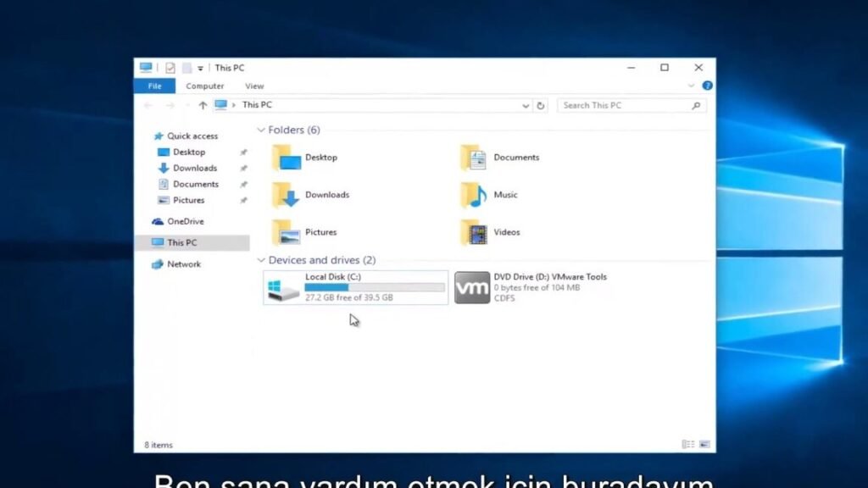Select the Music folder icon

click(x=473, y=195)
